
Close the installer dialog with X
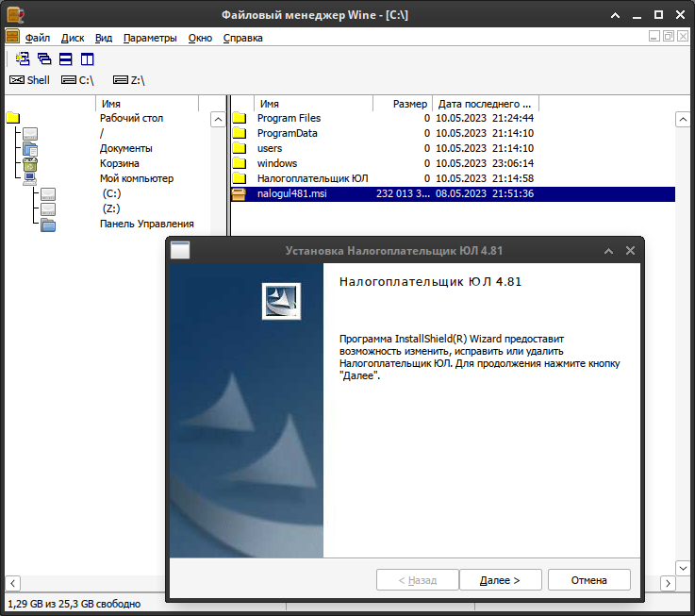(x=630, y=251)
